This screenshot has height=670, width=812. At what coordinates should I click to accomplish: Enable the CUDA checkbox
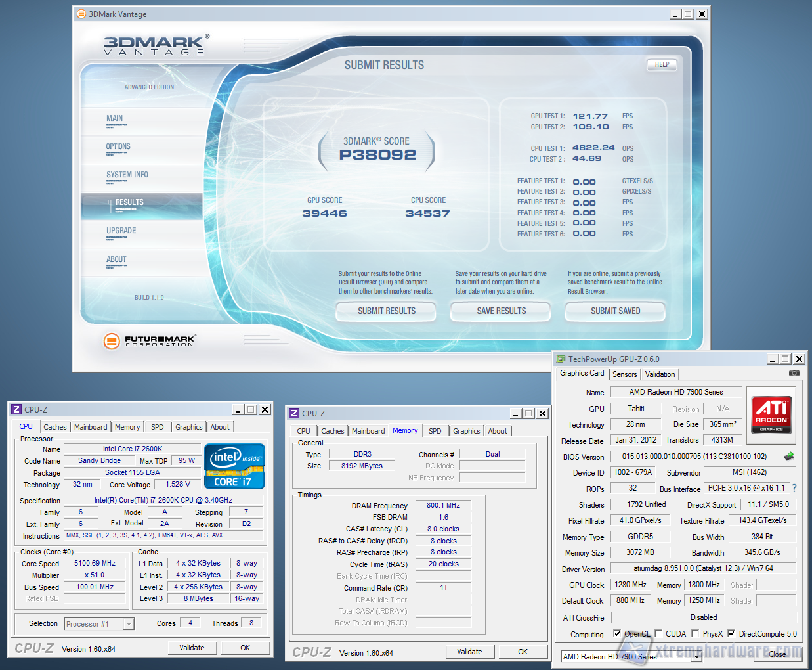point(658,634)
